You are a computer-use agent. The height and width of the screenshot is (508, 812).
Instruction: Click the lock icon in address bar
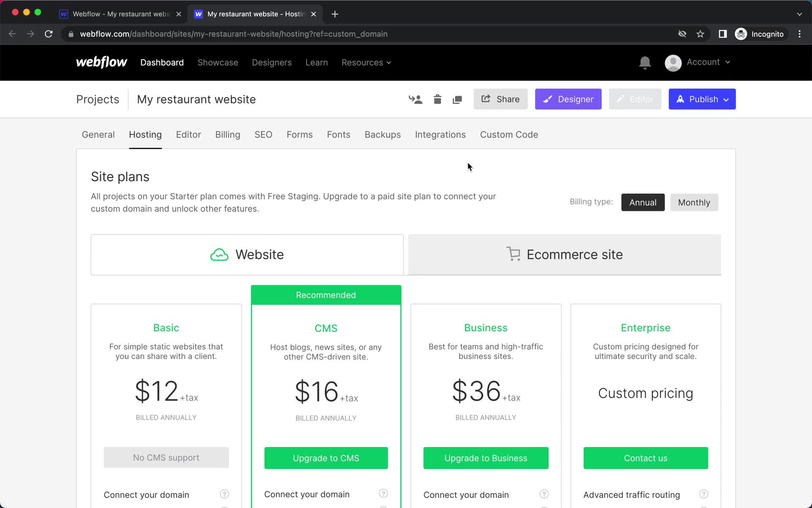point(71,34)
